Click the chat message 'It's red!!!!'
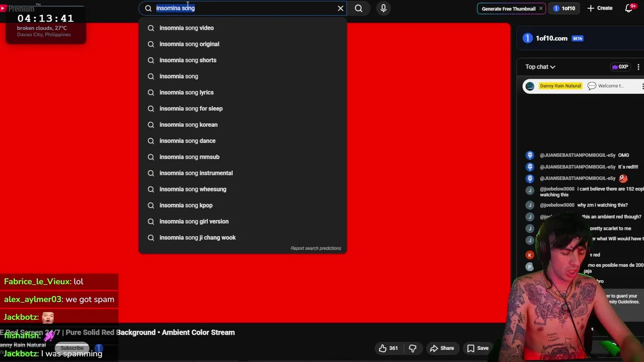 coord(628,167)
